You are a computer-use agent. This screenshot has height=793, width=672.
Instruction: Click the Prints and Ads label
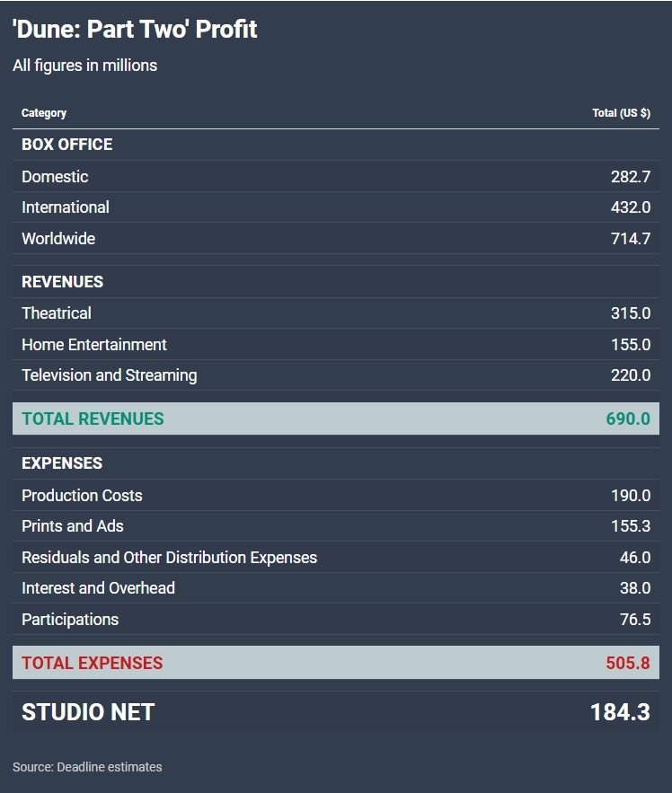click(x=73, y=526)
